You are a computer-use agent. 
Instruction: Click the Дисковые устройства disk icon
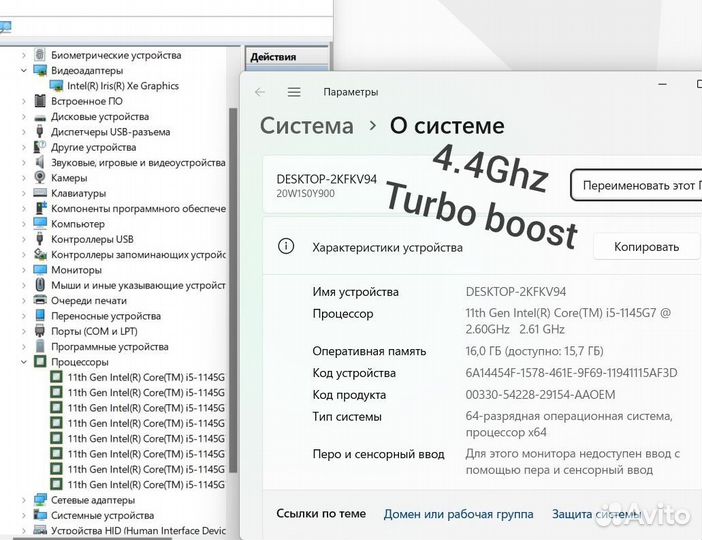point(40,117)
